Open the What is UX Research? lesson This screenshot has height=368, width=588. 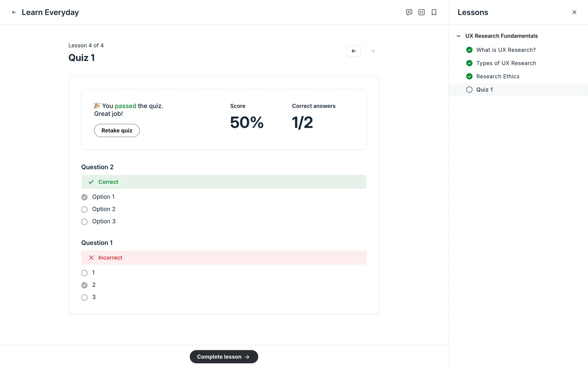[x=506, y=50]
